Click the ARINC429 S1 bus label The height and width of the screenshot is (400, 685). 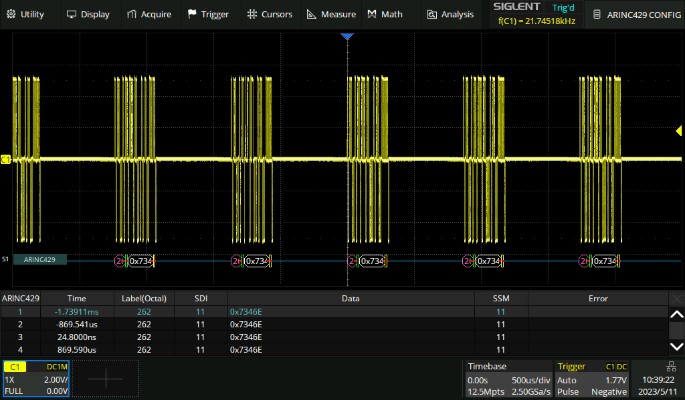click(40, 260)
